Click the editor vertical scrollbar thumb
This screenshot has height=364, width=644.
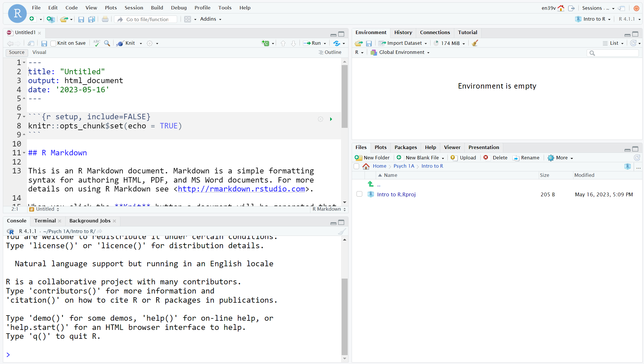344,96
